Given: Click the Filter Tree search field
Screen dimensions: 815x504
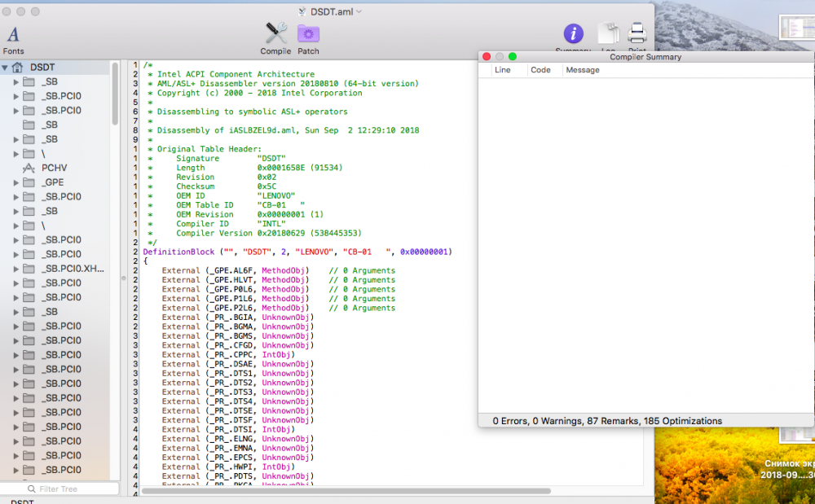Looking at the screenshot, I should pyautogui.click(x=59, y=489).
